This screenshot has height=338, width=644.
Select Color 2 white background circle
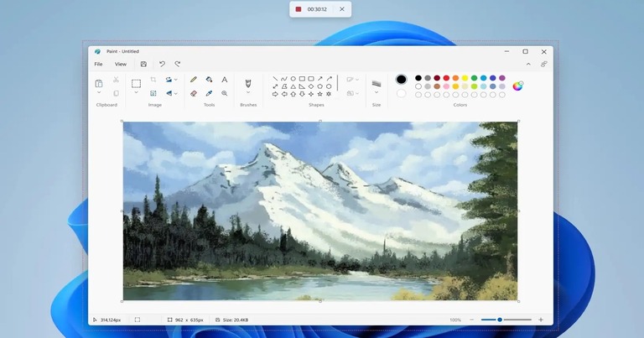point(402,94)
